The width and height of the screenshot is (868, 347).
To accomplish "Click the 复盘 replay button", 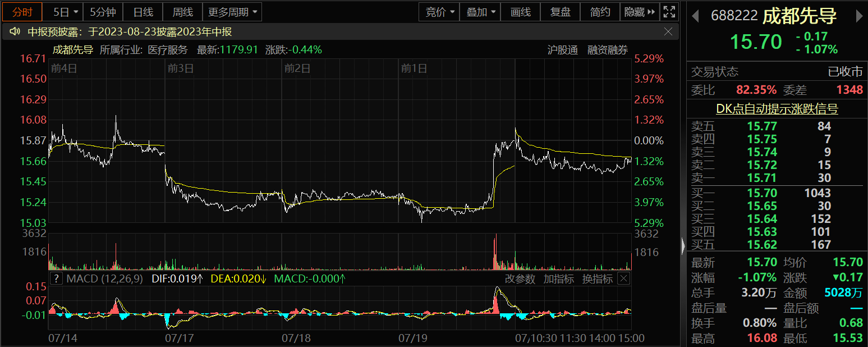I will pos(561,12).
